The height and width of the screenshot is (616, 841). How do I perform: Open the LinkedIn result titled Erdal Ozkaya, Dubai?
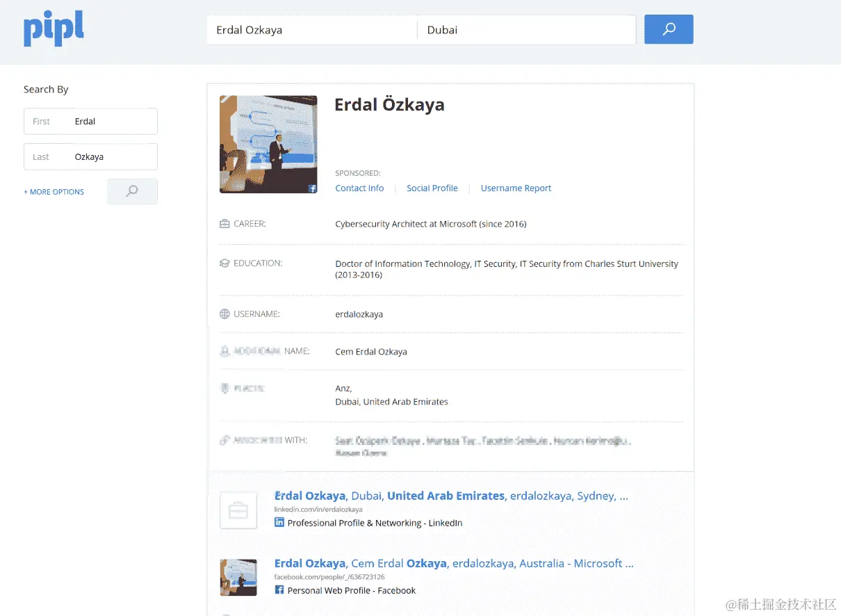tap(451, 496)
